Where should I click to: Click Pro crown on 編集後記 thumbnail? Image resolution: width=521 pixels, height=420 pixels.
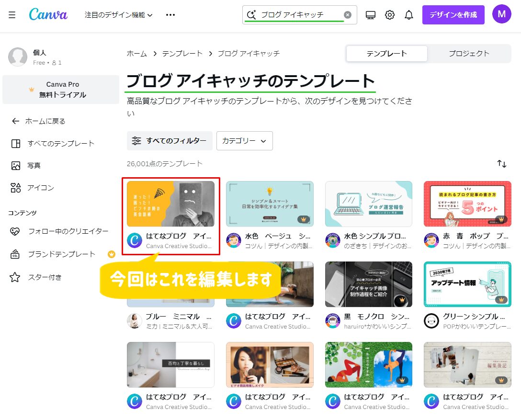point(501,380)
